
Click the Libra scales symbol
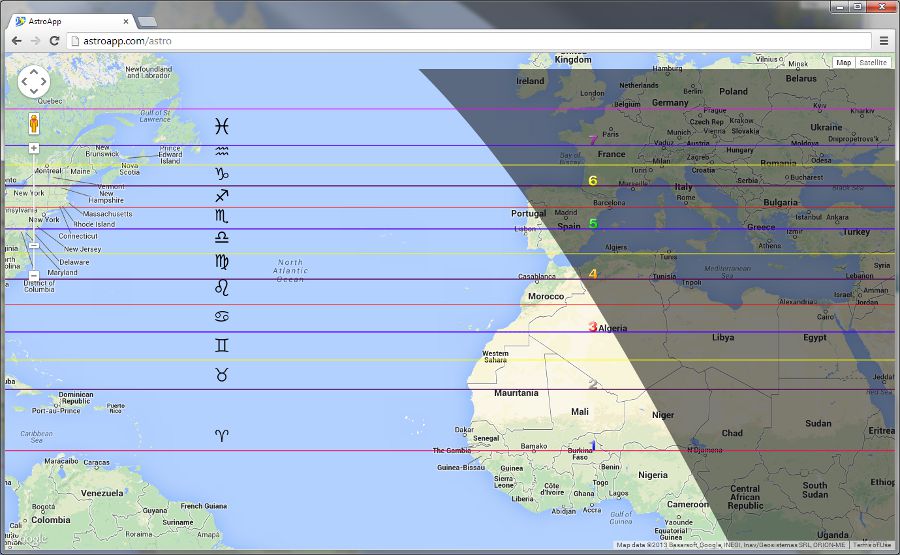[222, 238]
